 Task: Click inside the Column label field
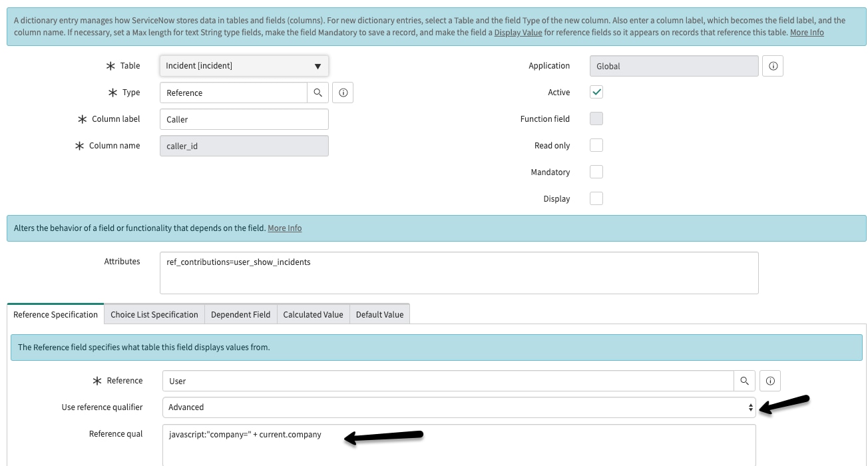tap(244, 118)
